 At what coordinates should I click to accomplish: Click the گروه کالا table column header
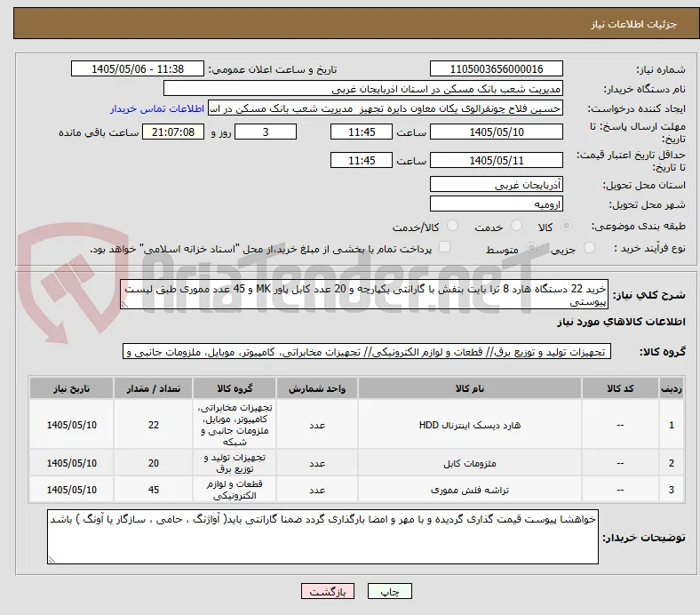coord(235,388)
